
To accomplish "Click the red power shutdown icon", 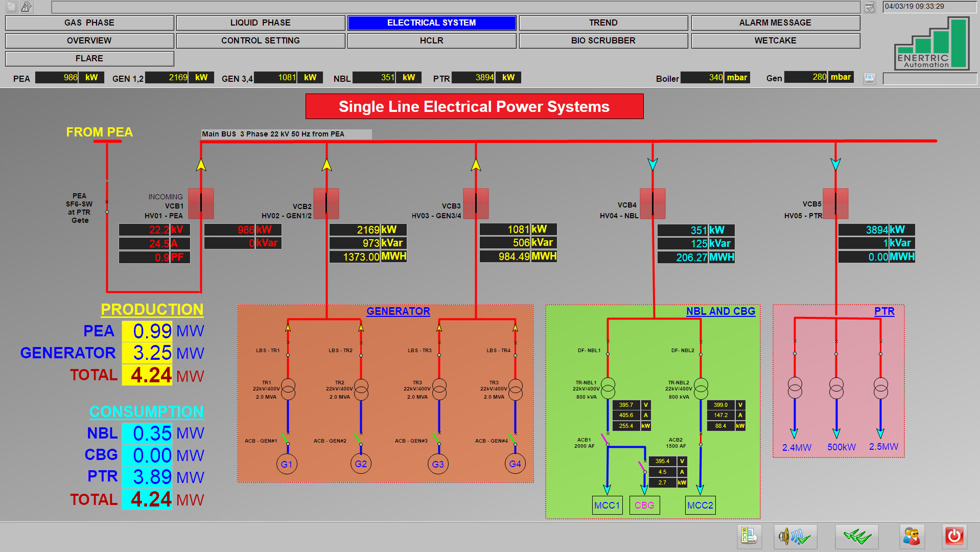I will tap(954, 536).
